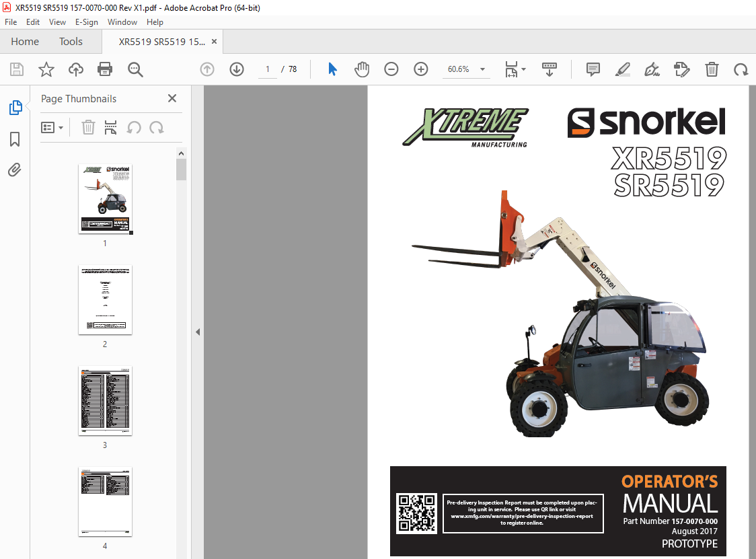
Task: Open the Edit menu
Action: pos(33,22)
